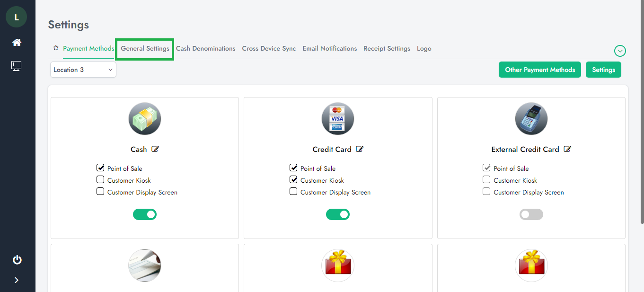This screenshot has width=644, height=292.
Task: Expand the sidebar with bottom arrow
Action: click(x=17, y=280)
